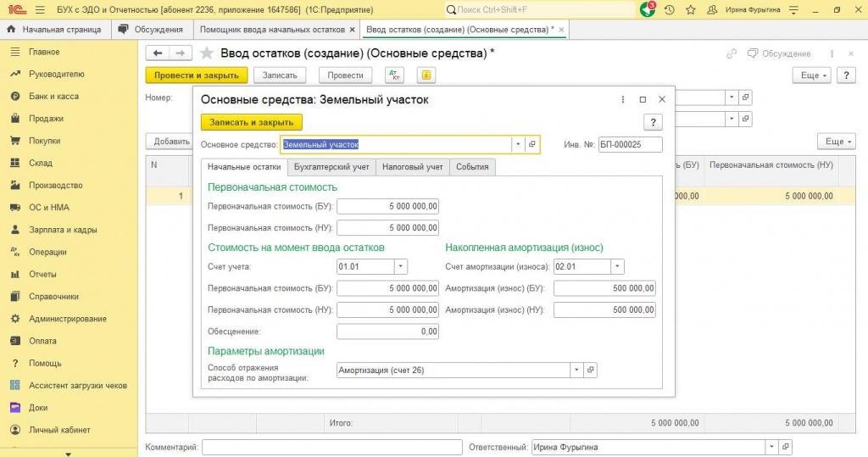Open ОС и НМА section
Viewport: 868px width, 457px height.
click(x=49, y=208)
